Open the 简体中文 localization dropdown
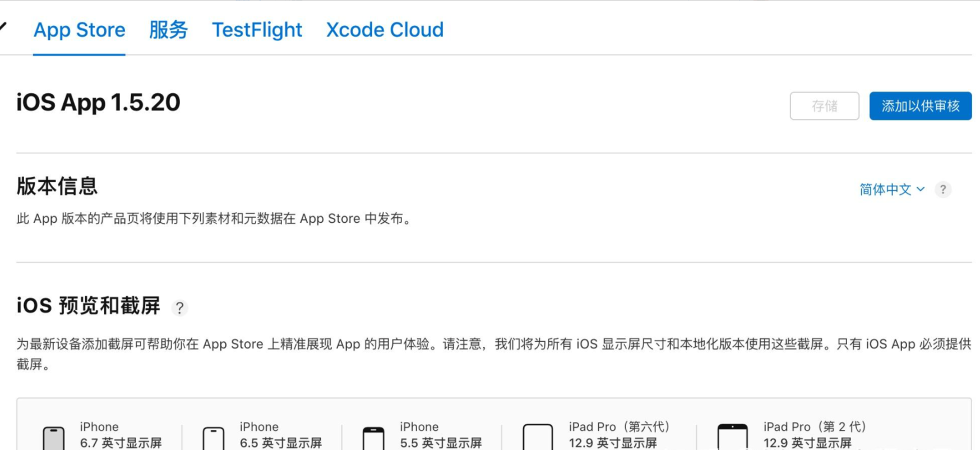This screenshot has width=980, height=450. pyautogui.click(x=891, y=190)
